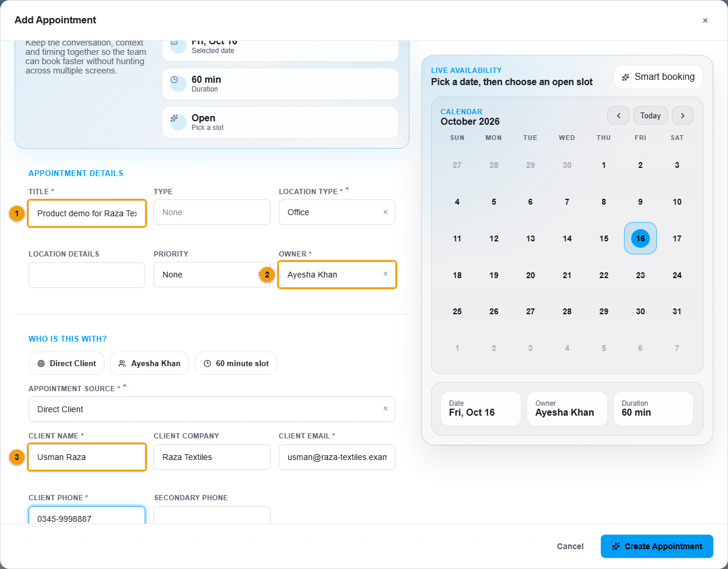Click the sparkle icon in Smart booking
This screenshot has height=569, width=728.
tap(625, 77)
